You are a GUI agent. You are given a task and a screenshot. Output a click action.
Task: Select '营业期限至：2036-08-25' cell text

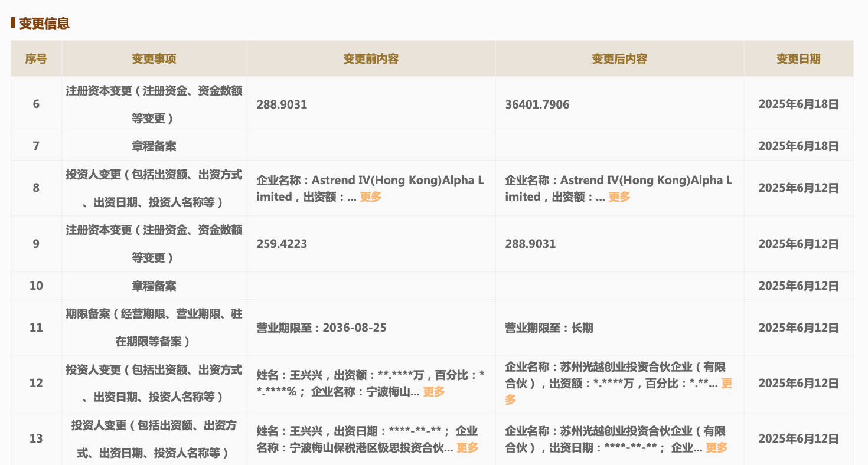tap(321, 328)
